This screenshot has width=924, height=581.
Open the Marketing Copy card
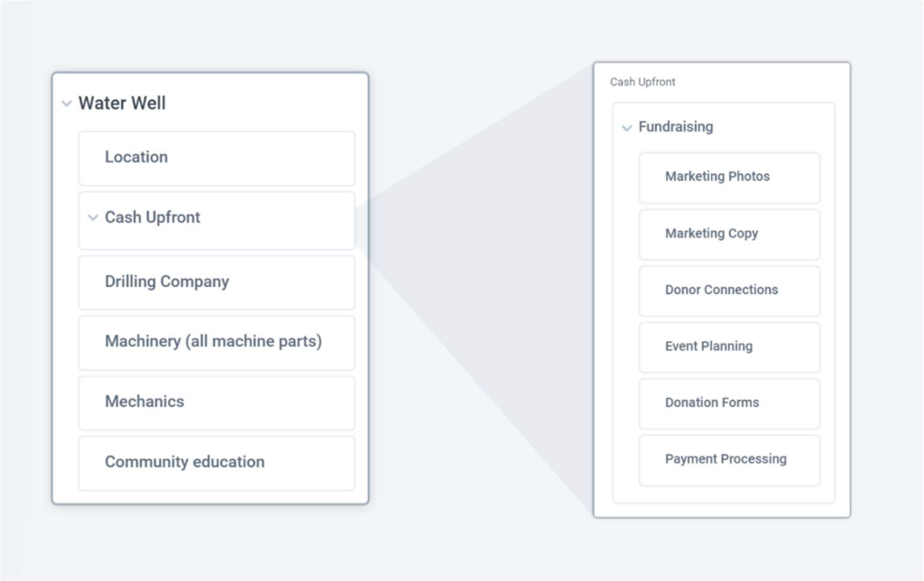coord(729,235)
